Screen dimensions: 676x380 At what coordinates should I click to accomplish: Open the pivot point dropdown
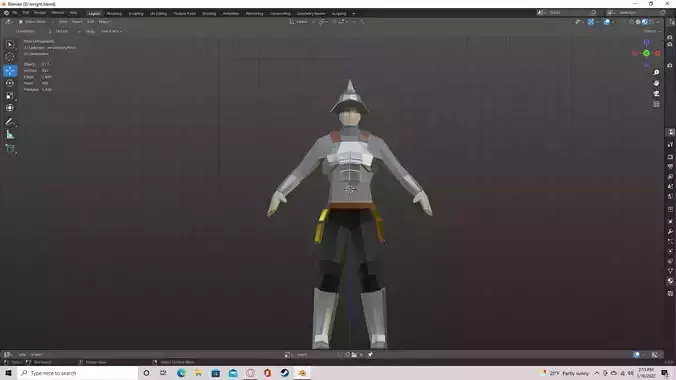pyautogui.click(x=323, y=22)
